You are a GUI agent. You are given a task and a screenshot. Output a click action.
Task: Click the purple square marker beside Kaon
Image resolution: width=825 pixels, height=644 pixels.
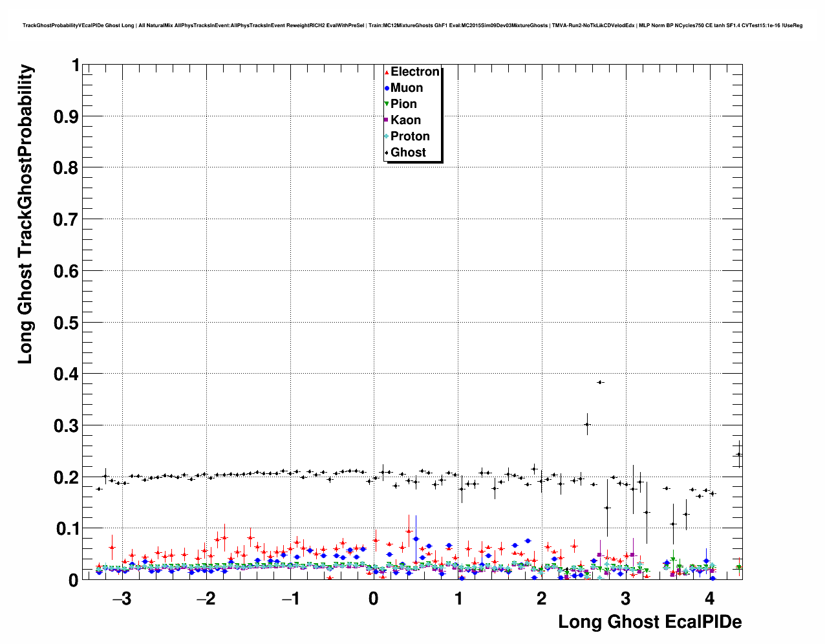coord(387,120)
